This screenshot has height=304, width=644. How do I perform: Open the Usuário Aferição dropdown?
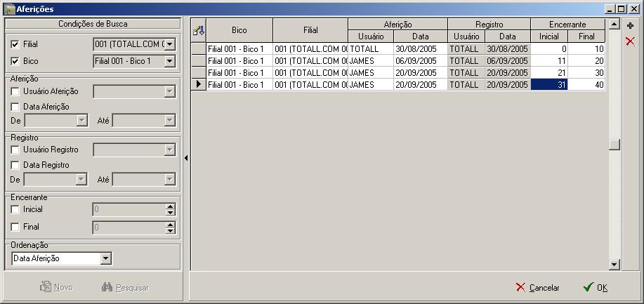pos(170,91)
